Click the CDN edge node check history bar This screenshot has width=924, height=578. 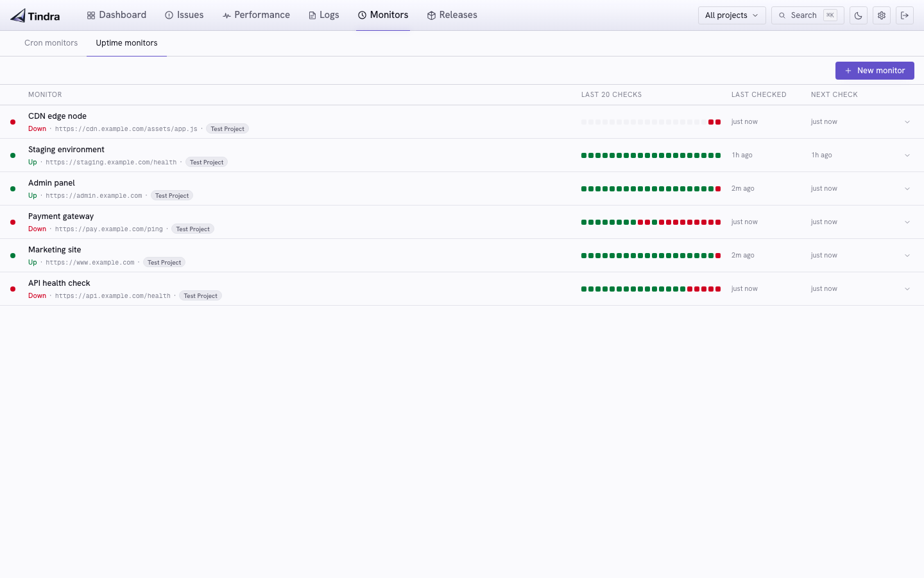651,122
